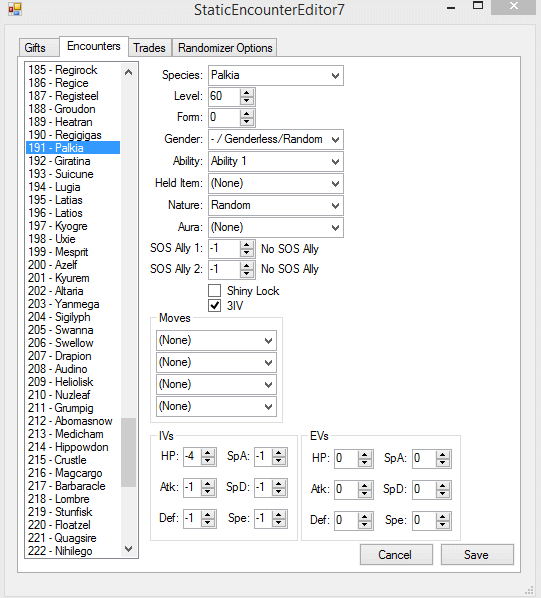Open the Encounters tab

click(93, 46)
